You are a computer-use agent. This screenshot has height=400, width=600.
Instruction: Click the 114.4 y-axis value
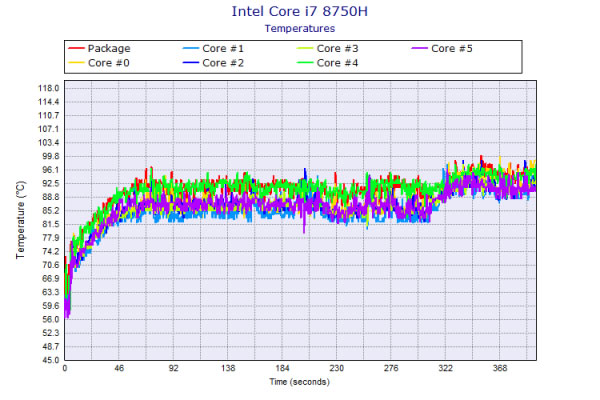[x=49, y=102]
